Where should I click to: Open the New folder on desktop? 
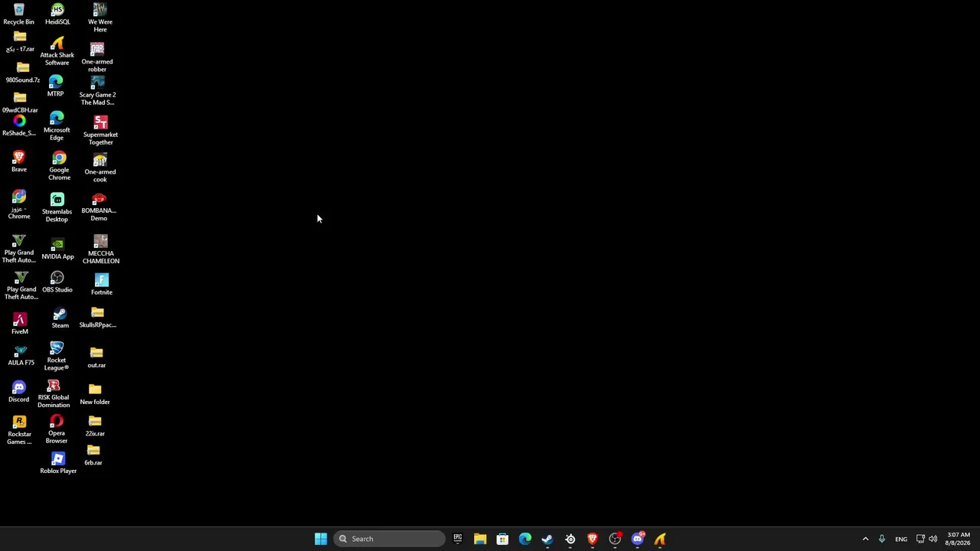[95, 394]
